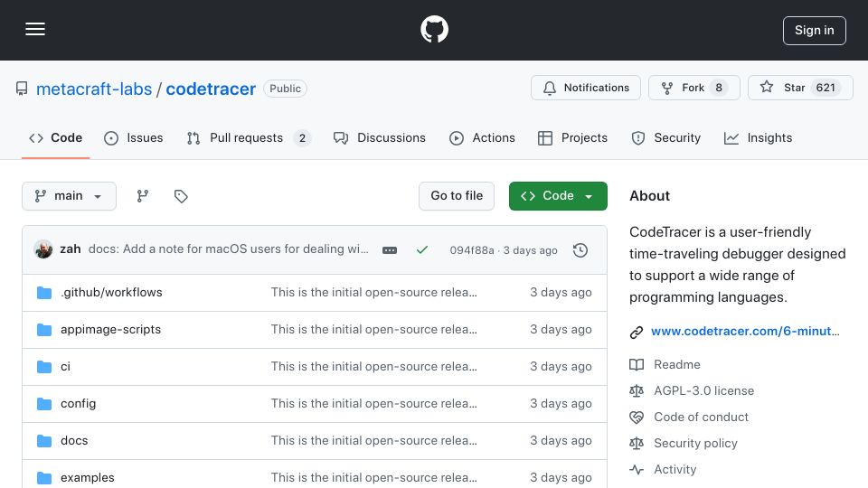Switch to the Issues tab
Screen dimensions: 868x488
click(134, 137)
